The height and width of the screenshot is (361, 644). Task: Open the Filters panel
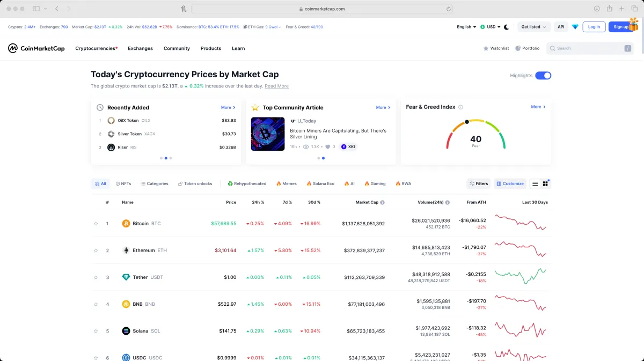pos(479,183)
